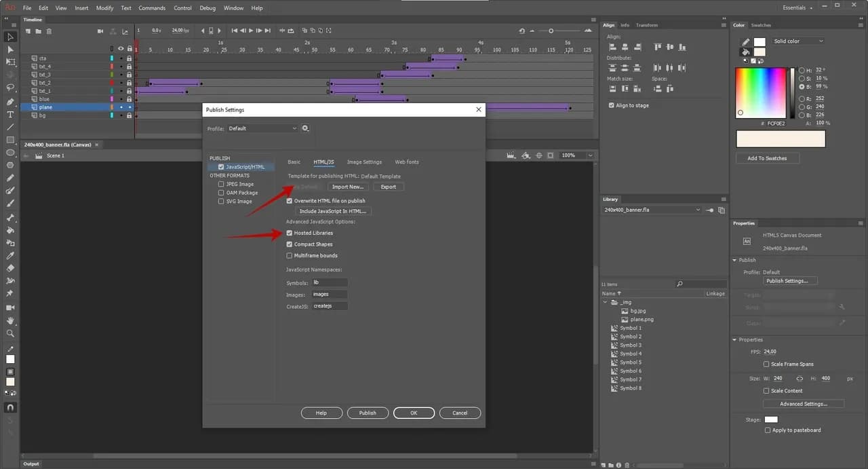Screen dimensions: 868x469
Task: Click Align left edge icon
Action: [612, 47]
